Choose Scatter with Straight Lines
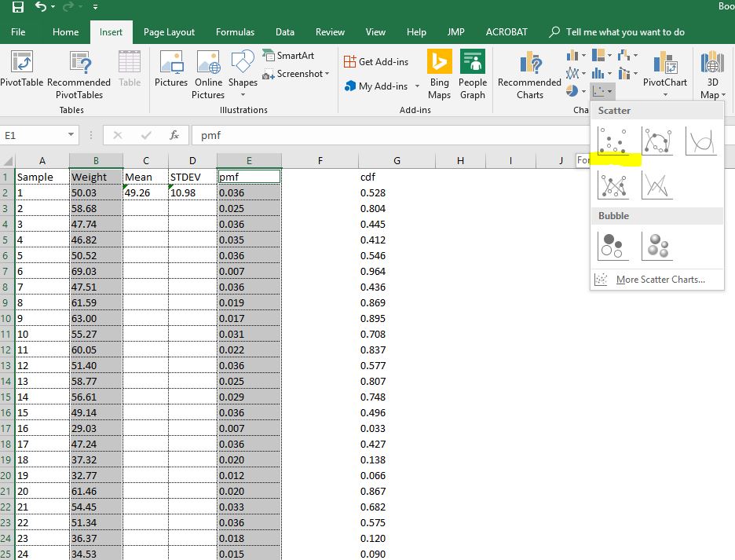This screenshot has height=560, width=735. (657, 185)
